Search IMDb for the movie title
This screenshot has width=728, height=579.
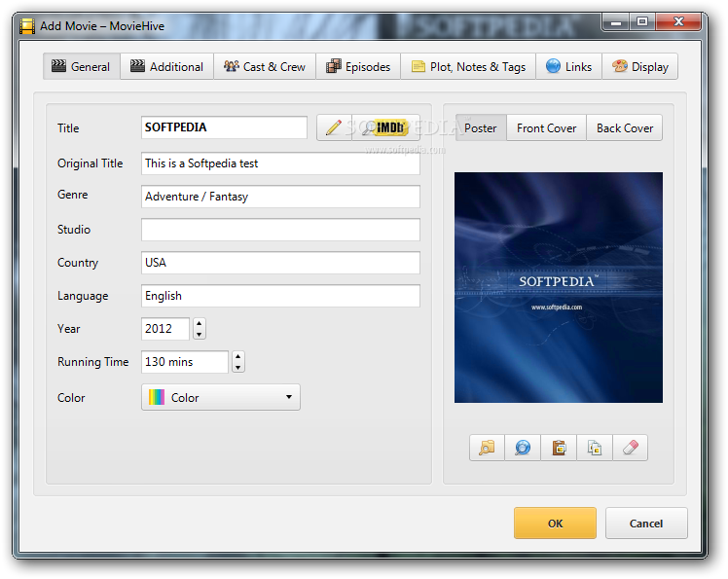click(385, 127)
